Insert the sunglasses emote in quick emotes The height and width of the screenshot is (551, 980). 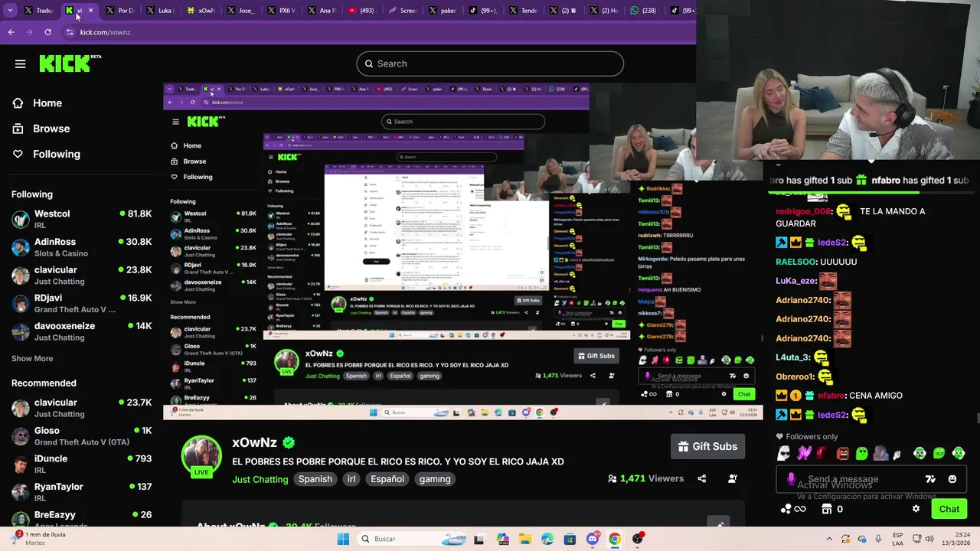point(783,454)
